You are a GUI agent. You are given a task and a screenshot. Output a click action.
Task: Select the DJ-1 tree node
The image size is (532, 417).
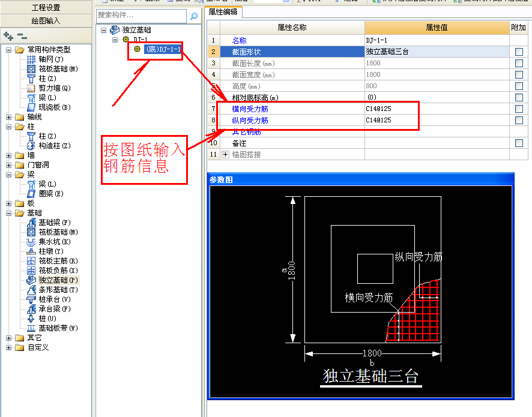tap(140, 40)
